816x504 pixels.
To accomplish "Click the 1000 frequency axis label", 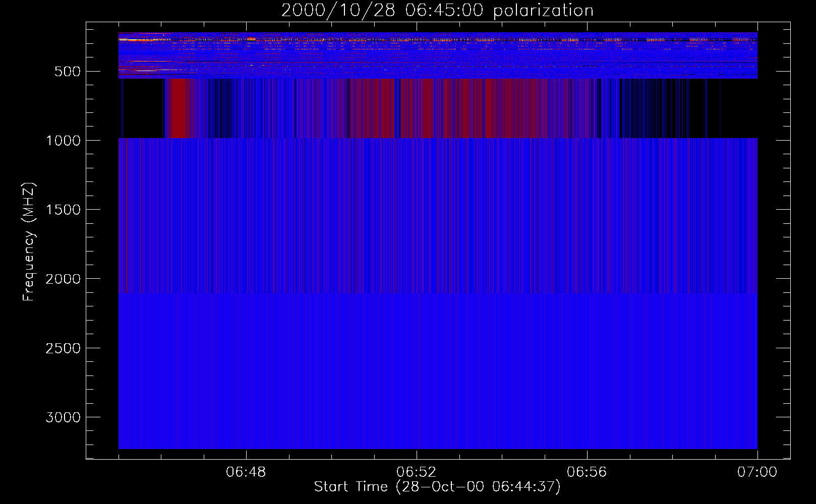I will coord(63,141).
